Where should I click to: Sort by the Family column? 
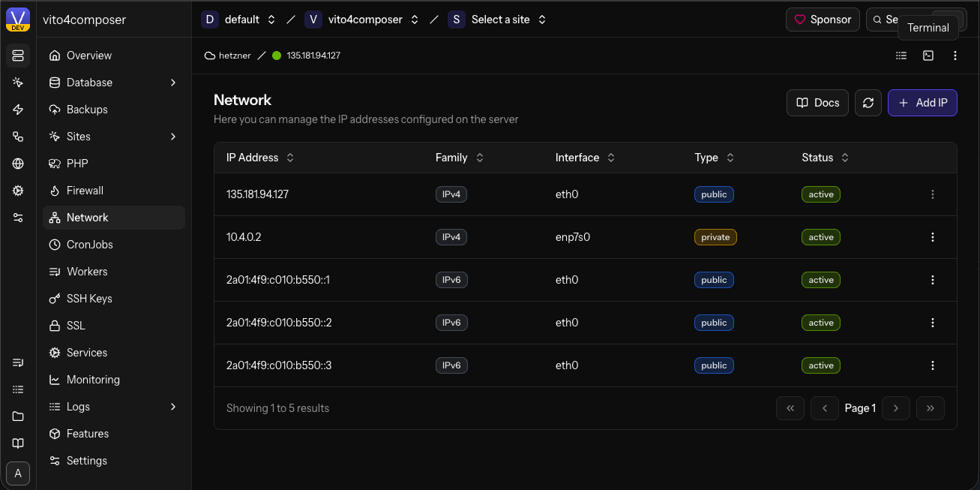tap(459, 158)
